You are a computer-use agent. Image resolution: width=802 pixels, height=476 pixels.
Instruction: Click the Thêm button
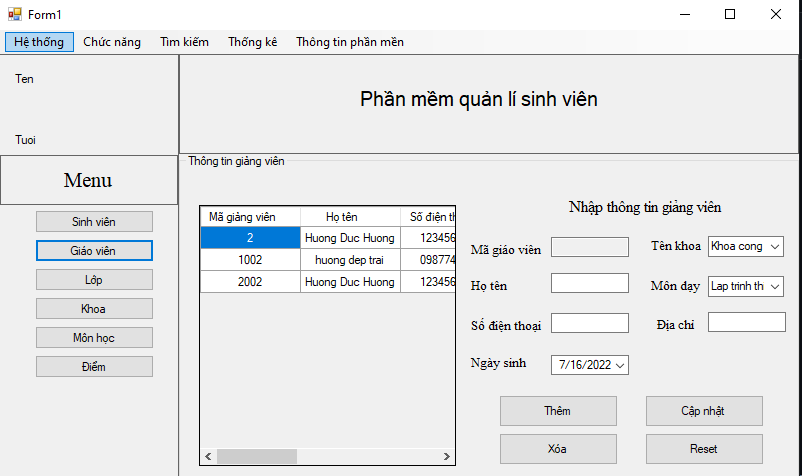558,411
